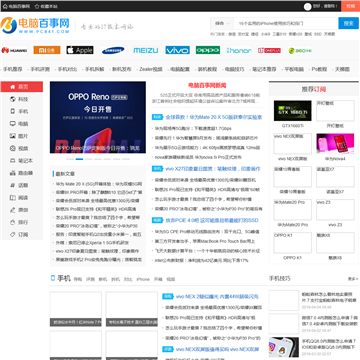The image size is (360, 360).
Task: Click the Samsung brand logo
Action: click(x=113, y=50)
